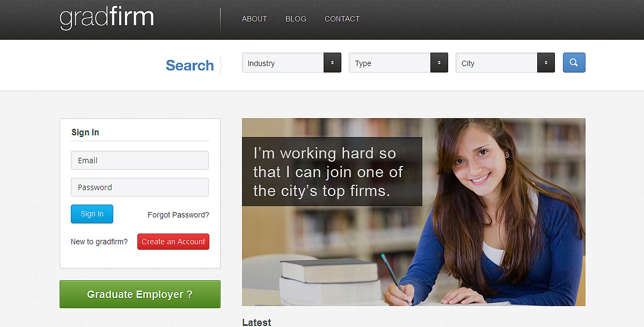The width and height of the screenshot is (644, 327).
Task: Open the Industry dropdown arrow
Action: pos(332,63)
